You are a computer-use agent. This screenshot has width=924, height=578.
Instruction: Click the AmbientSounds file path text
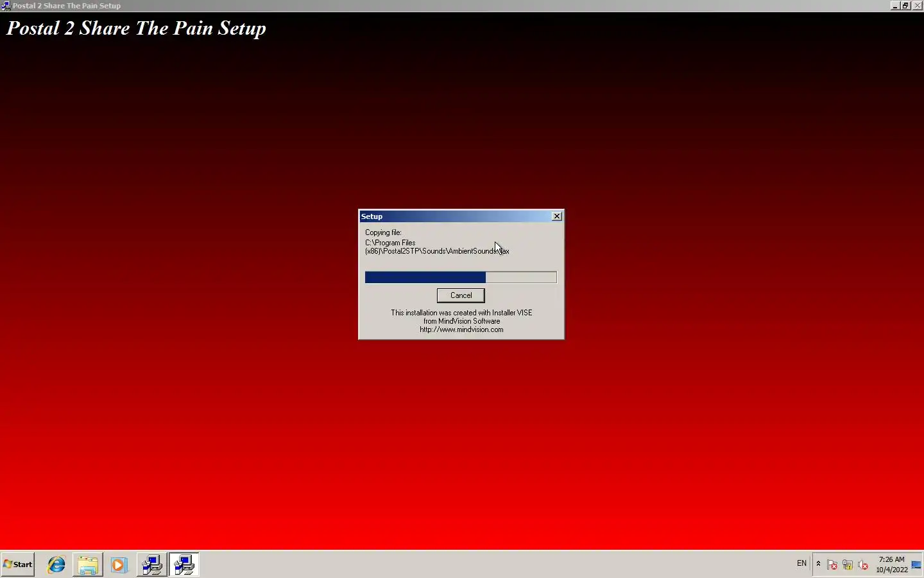(x=437, y=247)
